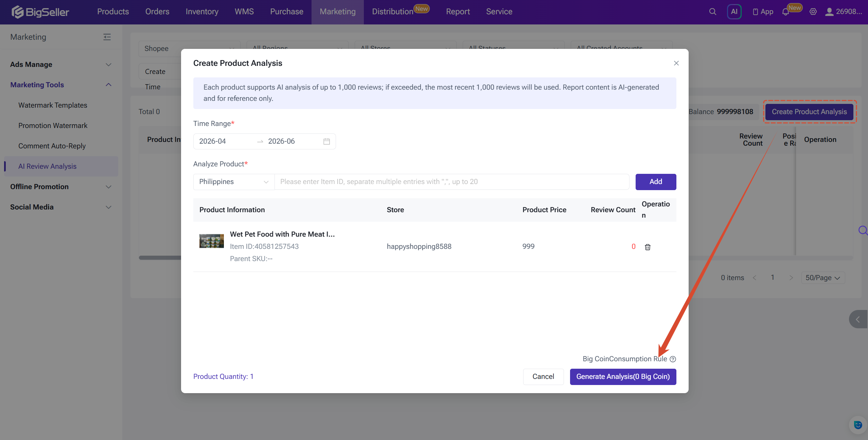868x440 pixels.
Task: Click the horizontal scrollbar in background table
Action: point(160,258)
